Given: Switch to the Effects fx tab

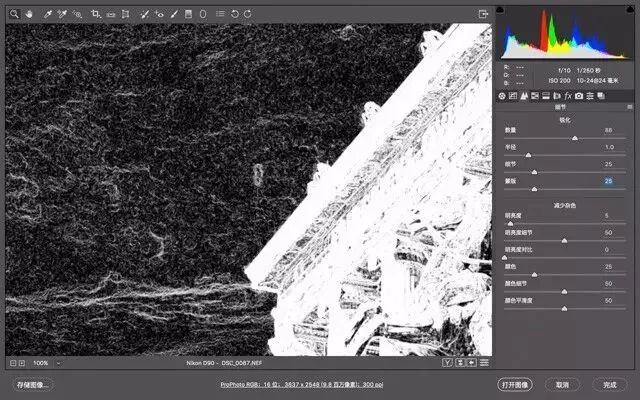Looking at the screenshot, I should point(568,96).
